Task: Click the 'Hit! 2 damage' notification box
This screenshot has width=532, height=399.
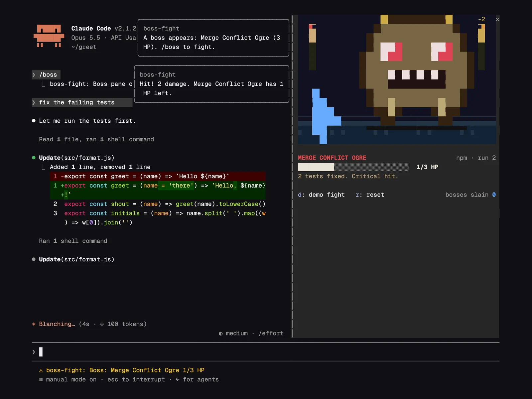Action: [212, 84]
